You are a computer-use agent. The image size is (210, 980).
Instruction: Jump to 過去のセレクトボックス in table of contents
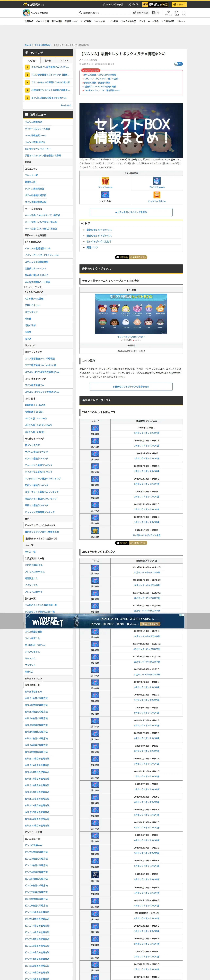click(x=99, y=236)
